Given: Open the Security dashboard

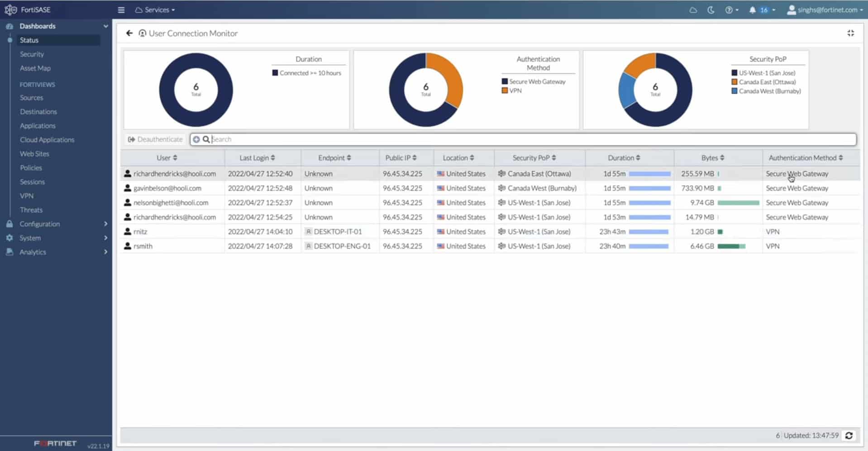Looking at the screenshot, I should 32,54.
